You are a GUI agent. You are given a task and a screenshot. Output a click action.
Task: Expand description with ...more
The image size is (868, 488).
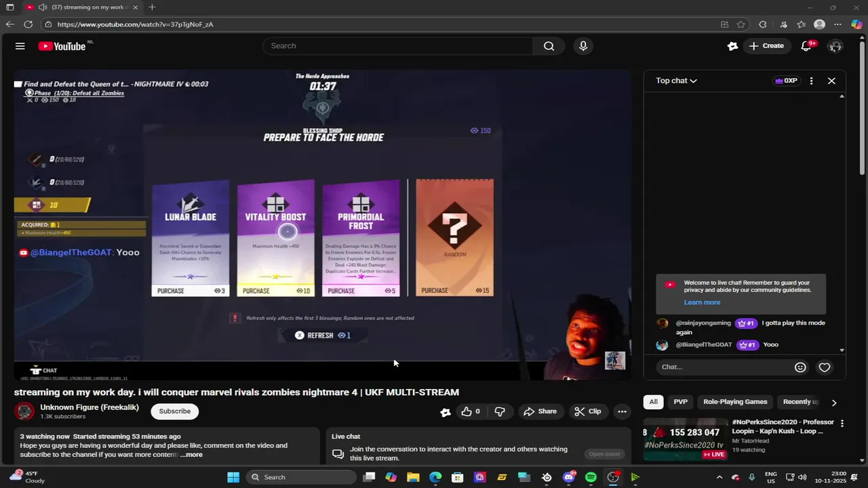tap(192, 455)
